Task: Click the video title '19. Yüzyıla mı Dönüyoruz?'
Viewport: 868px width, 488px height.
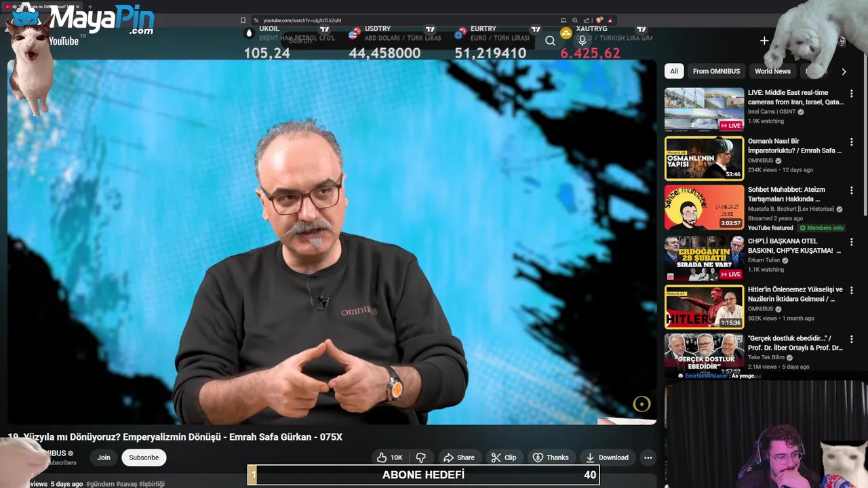Action: 175,437
